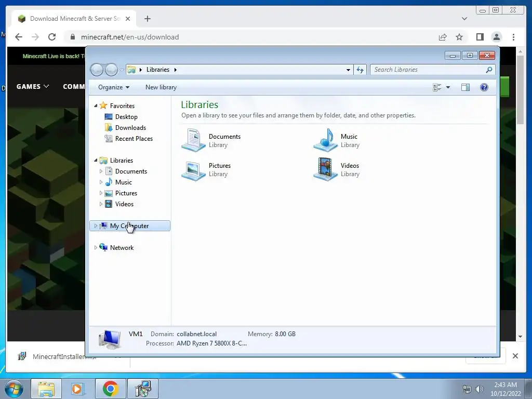Expand the recent pages dropdown arrow
The height and width of the screenshot is (399, 532).
click(x=122, y=70)
